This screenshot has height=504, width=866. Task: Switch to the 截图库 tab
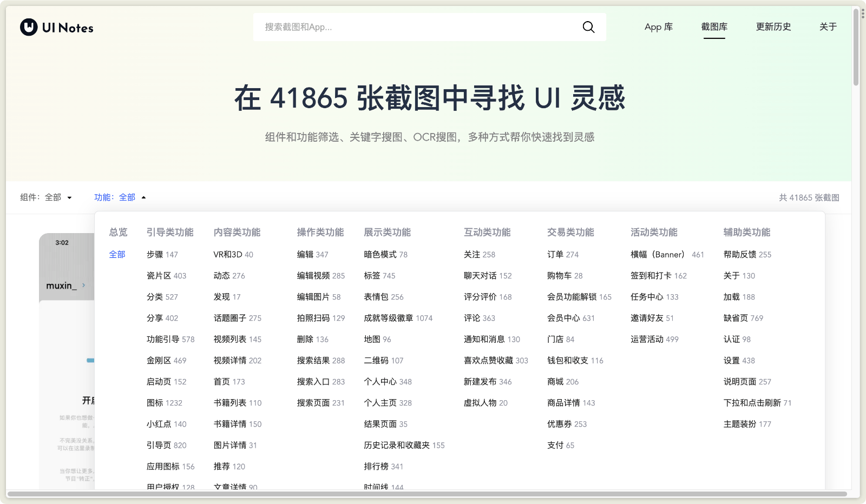pos(714,26)
